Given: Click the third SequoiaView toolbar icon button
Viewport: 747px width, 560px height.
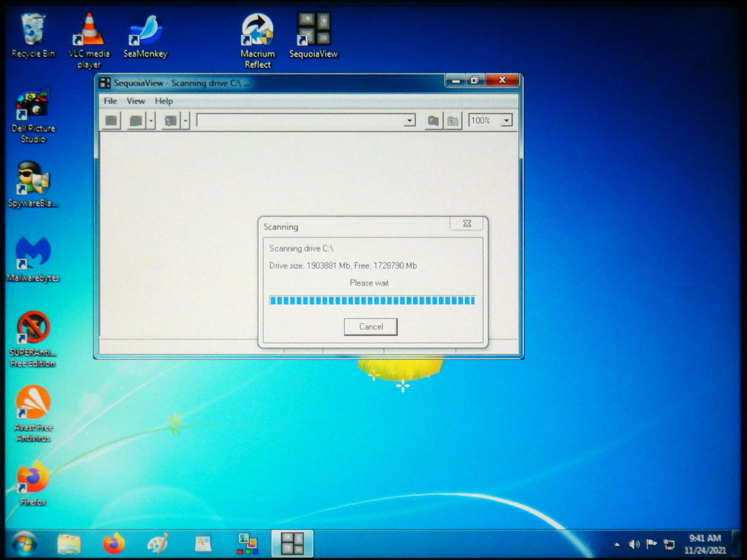Looking at the screenshot, I should 171,121.
